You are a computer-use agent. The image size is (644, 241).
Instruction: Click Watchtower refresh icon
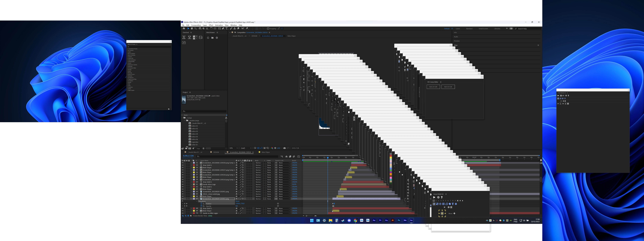tap(208, 38)
